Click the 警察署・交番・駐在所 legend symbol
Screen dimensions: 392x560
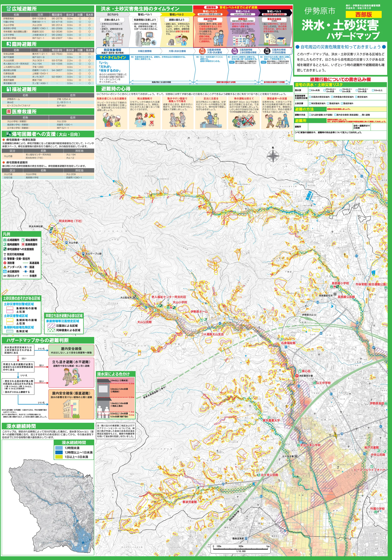5,259
